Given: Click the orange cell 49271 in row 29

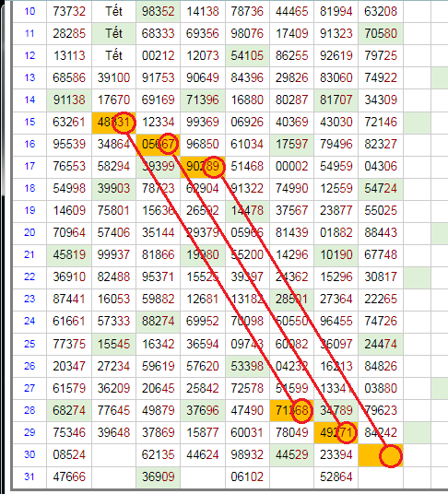Looking at the screenshot, I should 336,432.
